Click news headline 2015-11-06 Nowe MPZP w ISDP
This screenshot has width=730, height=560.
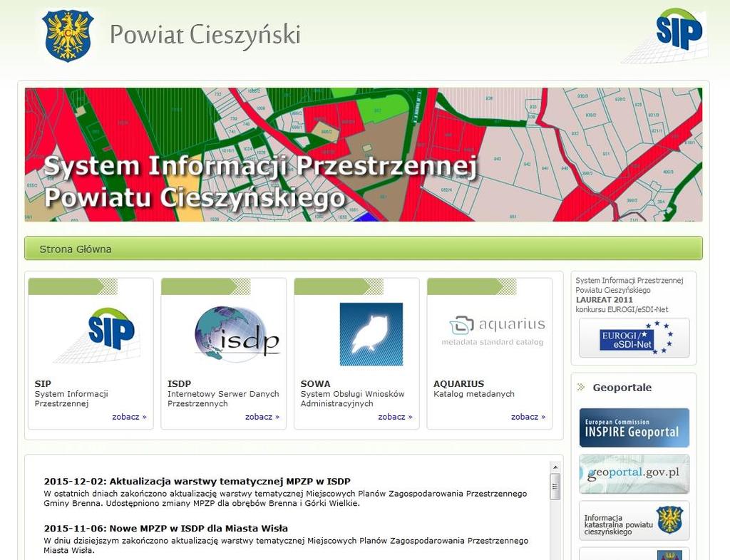(x=165, y=529)
